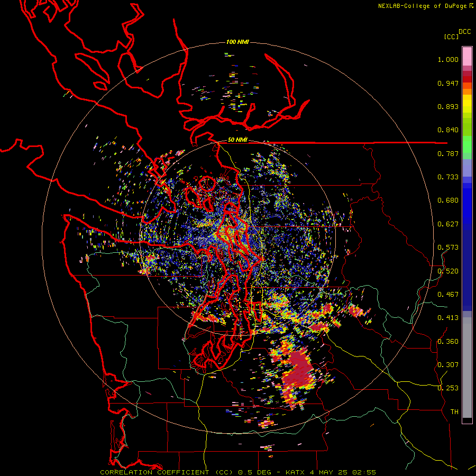This screenshot has height=476, width=476.
Task: Click the 0.787 scale value
Action: coord(448,153)
